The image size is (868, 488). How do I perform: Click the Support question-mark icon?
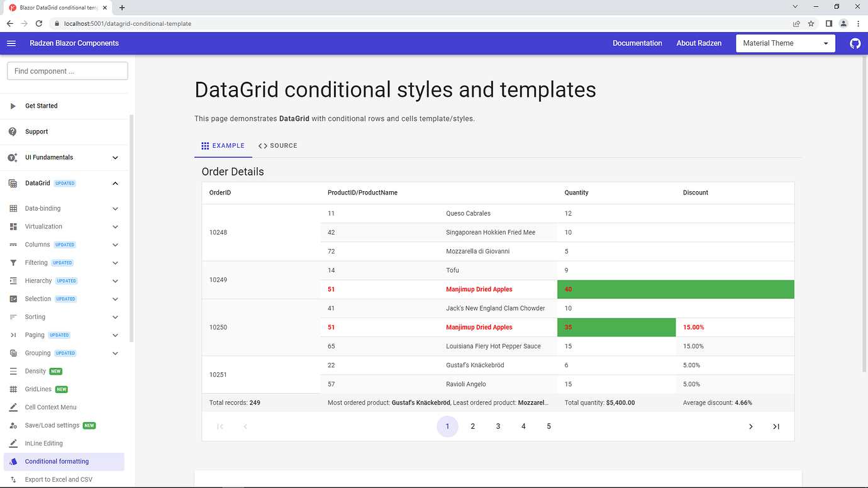(x=13, y=131)
